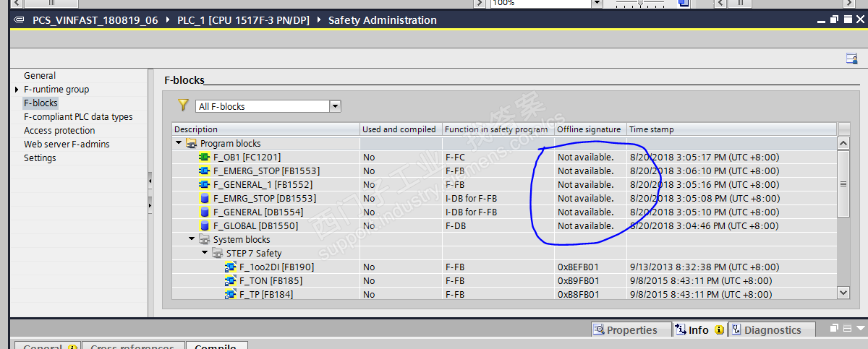Collapse the STEP 7 Safety tree node

[x=205, y=253]
